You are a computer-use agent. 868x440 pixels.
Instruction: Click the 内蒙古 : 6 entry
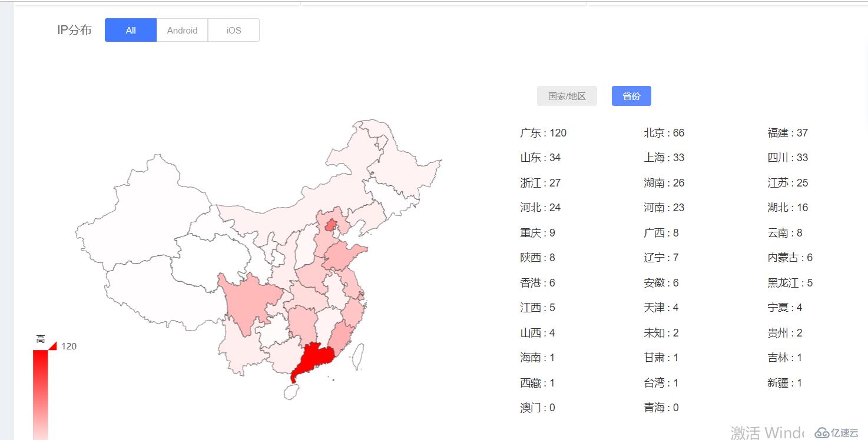pos(790,258)
